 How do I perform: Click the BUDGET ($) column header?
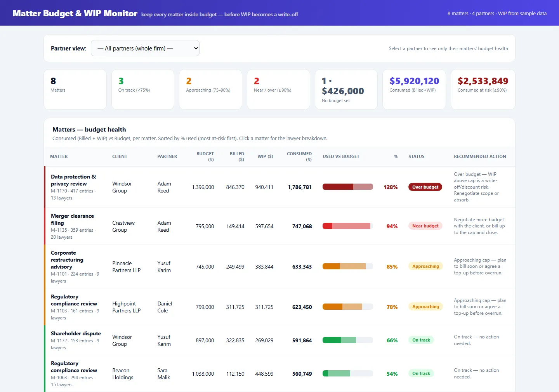click(205, 156)
